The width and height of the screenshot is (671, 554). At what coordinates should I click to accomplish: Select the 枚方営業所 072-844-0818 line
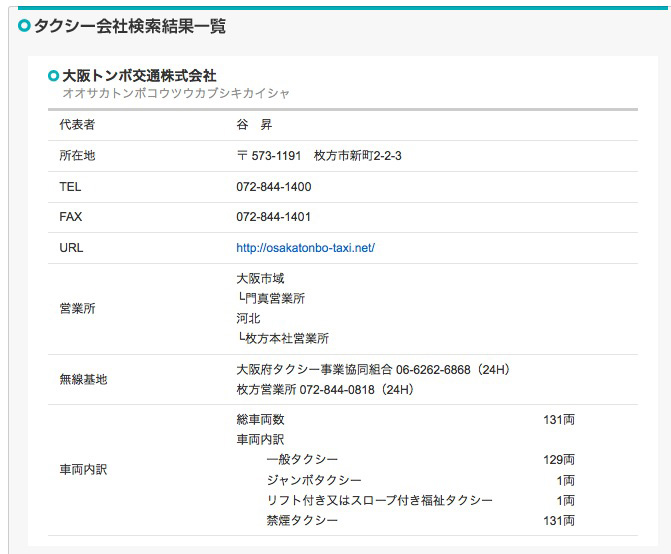click(x=325, y=389)
